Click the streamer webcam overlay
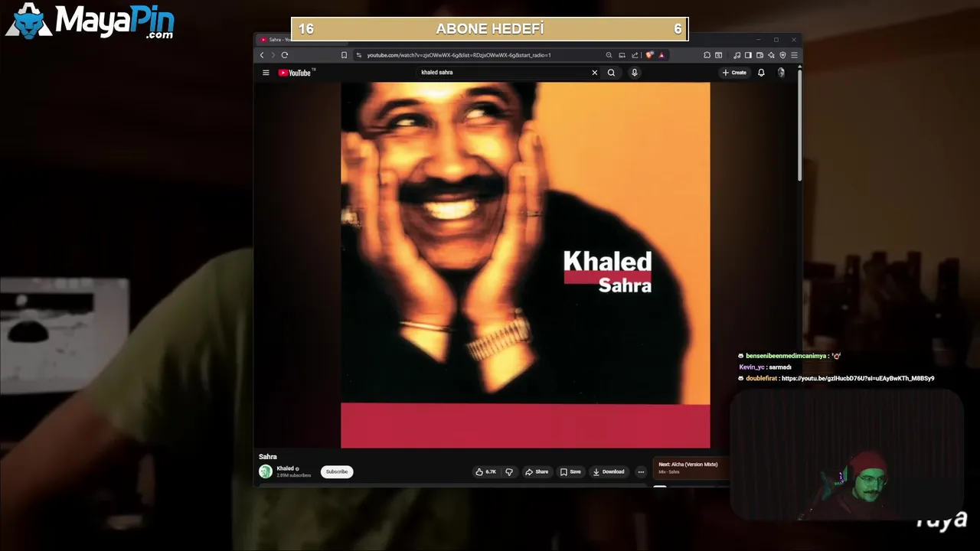This screenshot has width=980, height=551. pos(846,455)
